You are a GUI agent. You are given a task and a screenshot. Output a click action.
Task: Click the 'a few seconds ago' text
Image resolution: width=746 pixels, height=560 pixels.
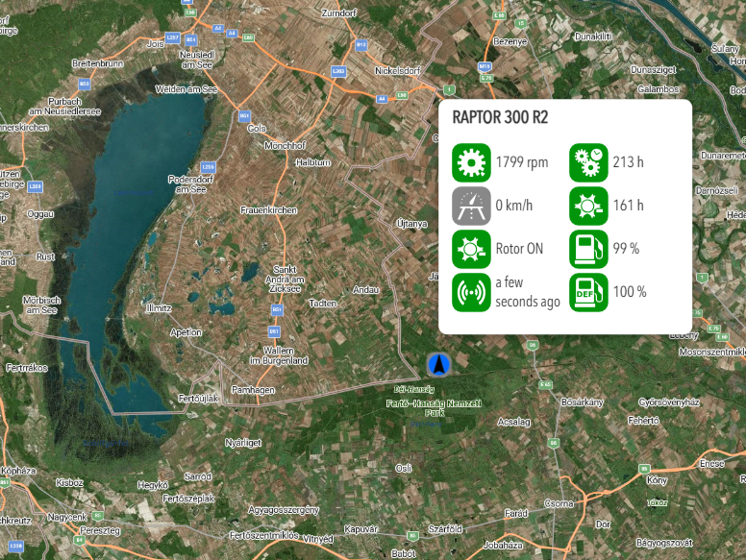coord(527,292)
